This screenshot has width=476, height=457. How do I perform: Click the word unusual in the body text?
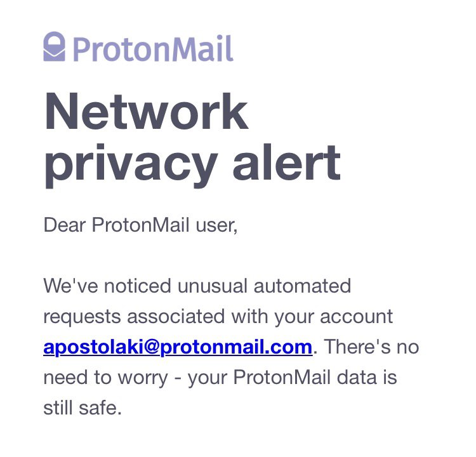coord(213,286)
